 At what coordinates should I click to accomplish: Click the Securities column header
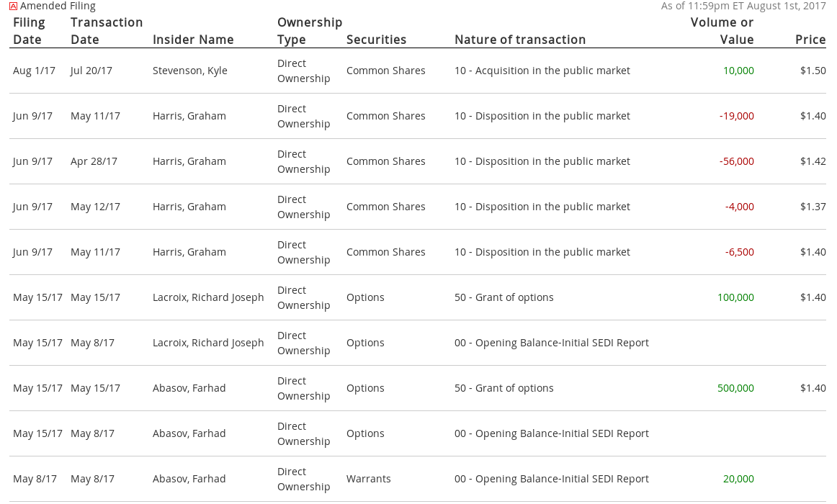pos(376,40)
